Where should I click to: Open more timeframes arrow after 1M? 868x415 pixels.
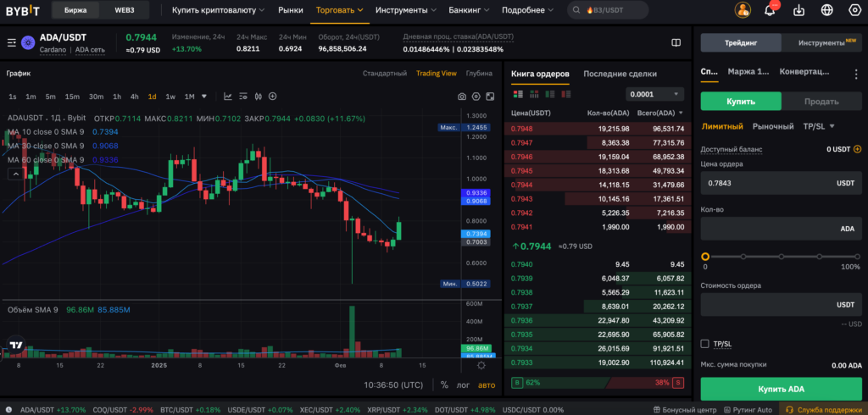pyautogui.click(x=204, y=97)
